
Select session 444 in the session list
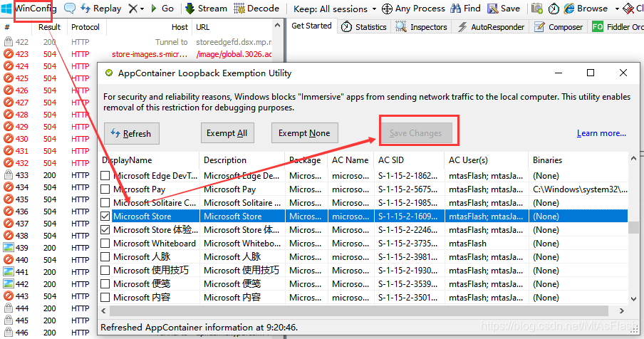click(x=49, y=308)
